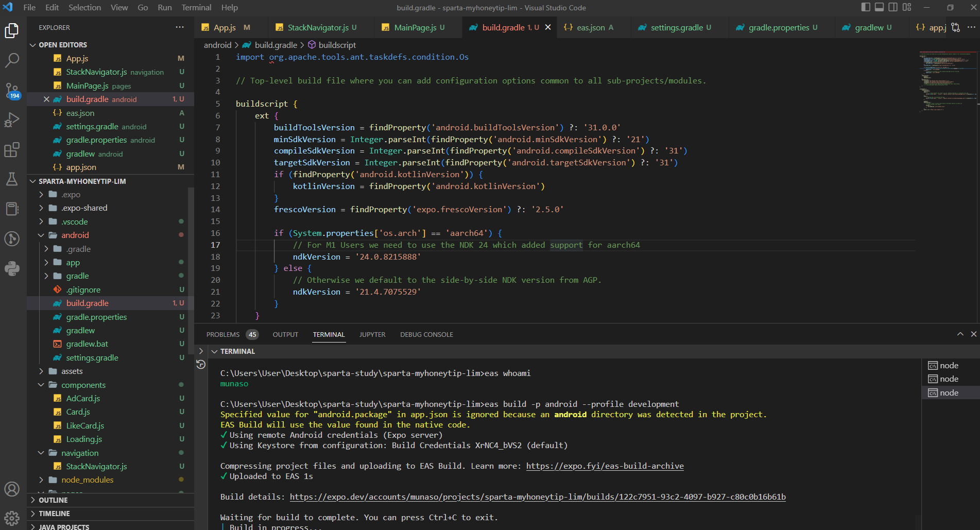Open the Jupyter panel tab

click(372, 334)
